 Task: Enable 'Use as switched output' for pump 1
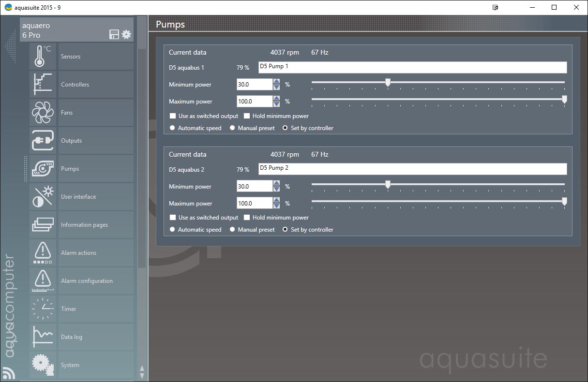(173, 116)
